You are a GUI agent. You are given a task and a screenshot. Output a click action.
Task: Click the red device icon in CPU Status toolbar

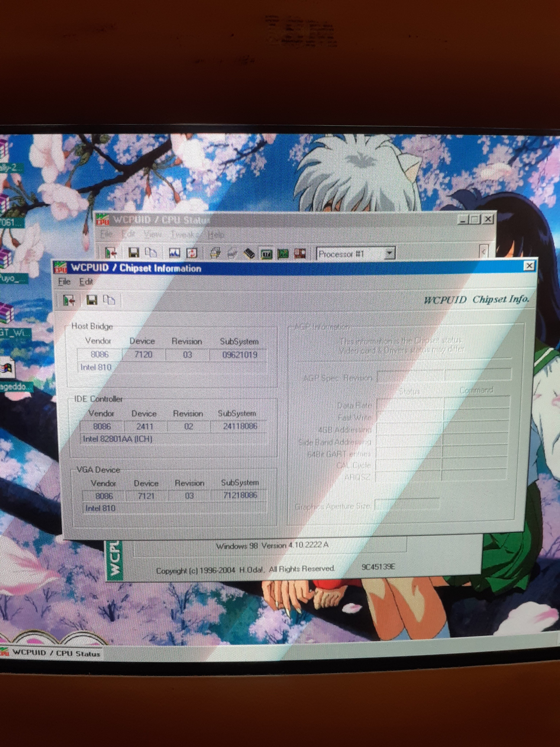tap(300, 253)
